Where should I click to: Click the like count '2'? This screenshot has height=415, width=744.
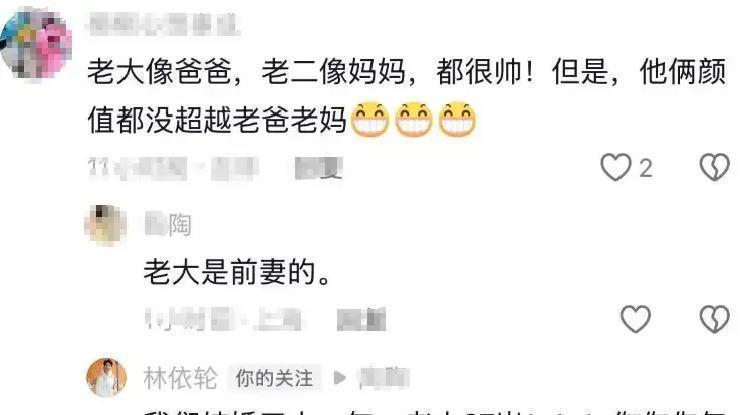[645, 168]
